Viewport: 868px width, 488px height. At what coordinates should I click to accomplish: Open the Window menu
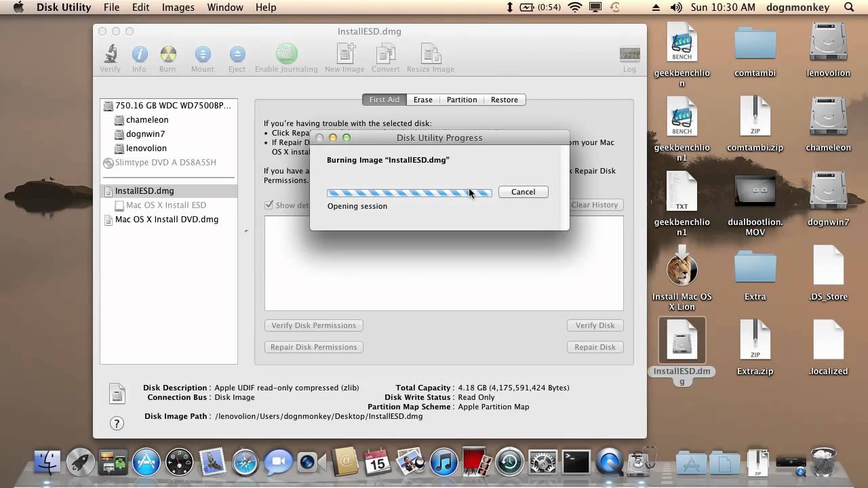coord(224,7)
